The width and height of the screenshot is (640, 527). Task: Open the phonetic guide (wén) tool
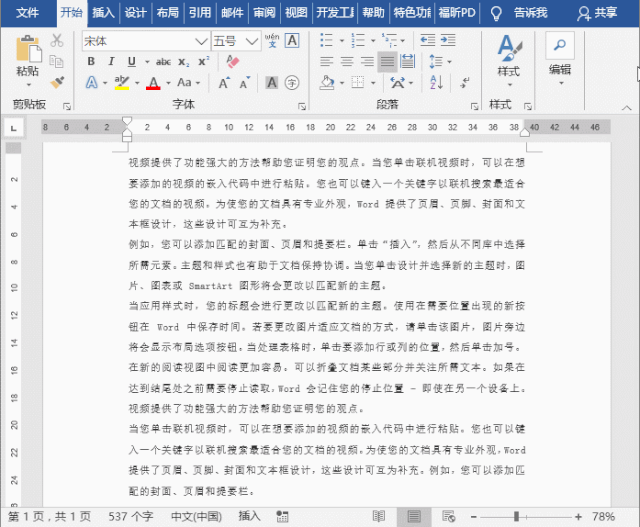[272, 40]
